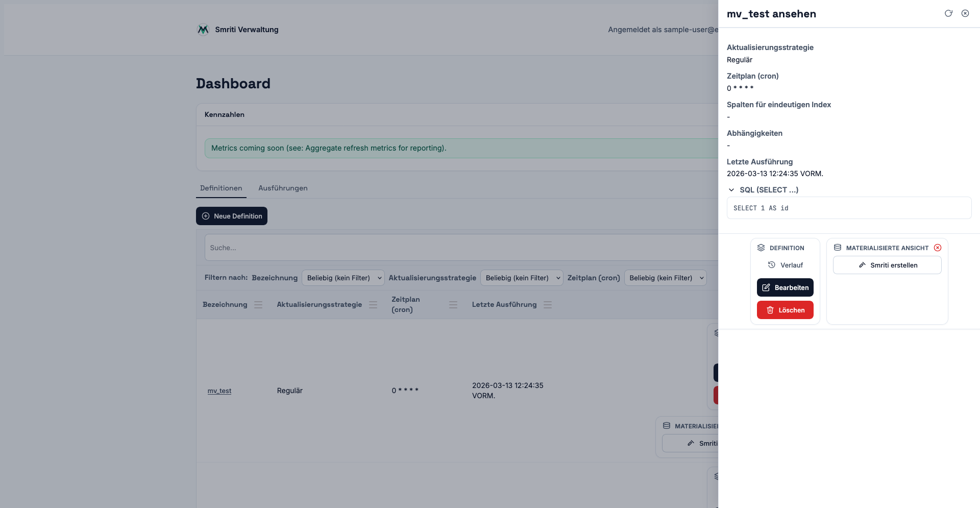The height and width of the screenshot is (508, 980).
Task: Click the red status icon beside Materialisierte Ansicht
Action: (938, 248)
